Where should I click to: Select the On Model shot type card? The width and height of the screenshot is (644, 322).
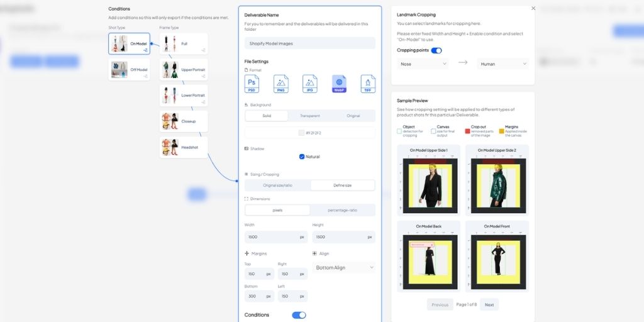tap(130, 43)
